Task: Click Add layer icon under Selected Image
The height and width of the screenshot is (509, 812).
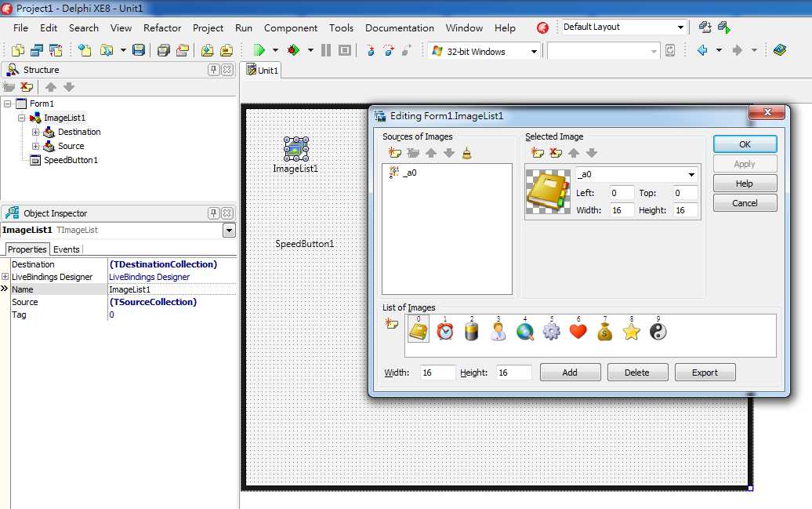Action: (538, 153)
